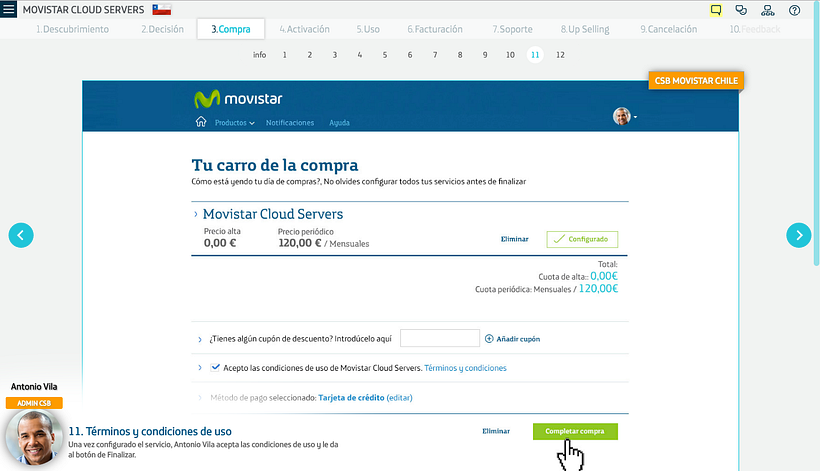820x471 pixels.
Task: Click into the discount coupon input field
Action: pyautogui.click(x=439, y=339)
